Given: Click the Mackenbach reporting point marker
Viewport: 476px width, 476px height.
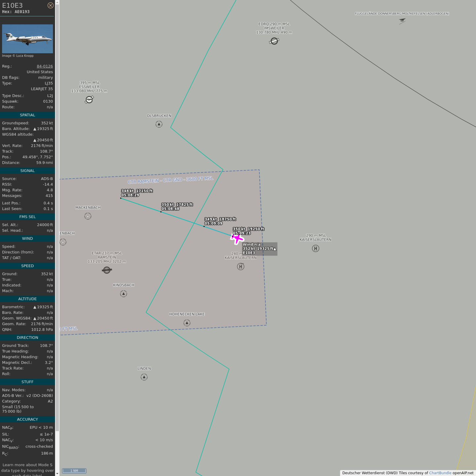Looking at the screenshot, I should tap(88, 216).
